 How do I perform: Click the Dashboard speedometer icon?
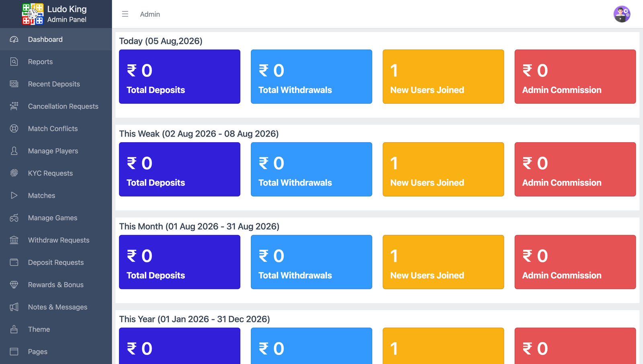(14, 39)
